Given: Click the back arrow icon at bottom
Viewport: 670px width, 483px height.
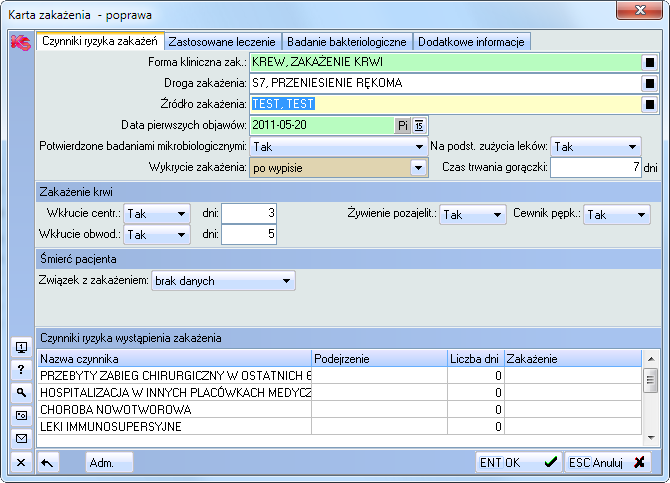Looking at the screenshot, I should 48,462.
